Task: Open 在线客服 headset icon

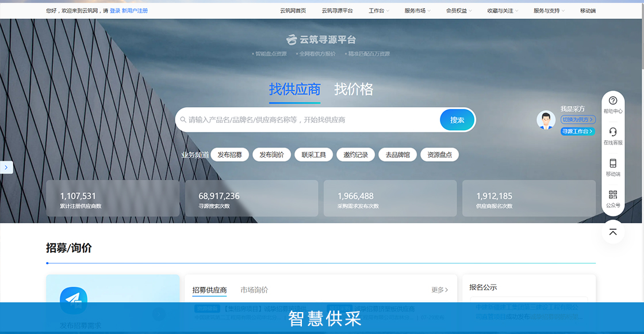Action: 613,132
